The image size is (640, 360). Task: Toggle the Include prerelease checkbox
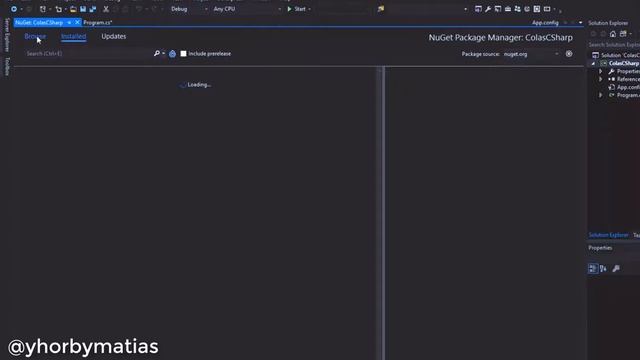pyautogui.click(x=183, y=53)
